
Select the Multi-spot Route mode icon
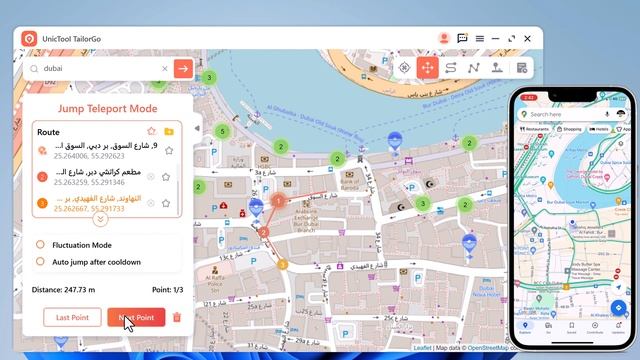474,68
